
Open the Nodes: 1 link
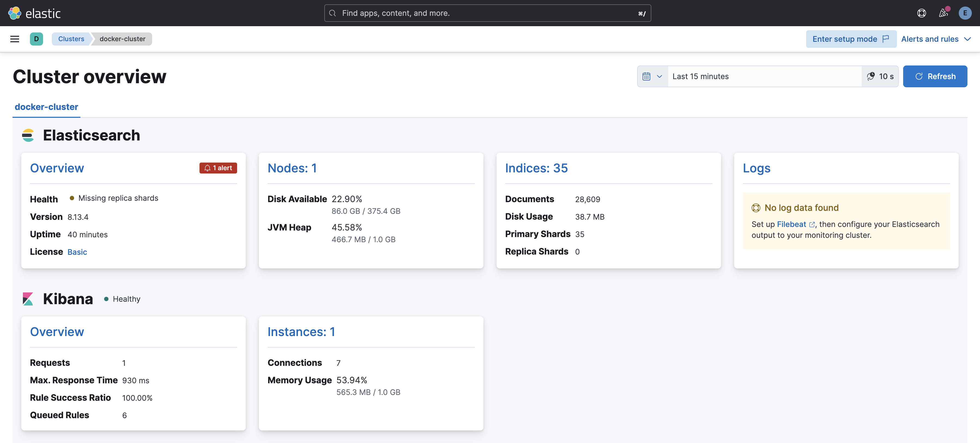(x=292, y=168)
